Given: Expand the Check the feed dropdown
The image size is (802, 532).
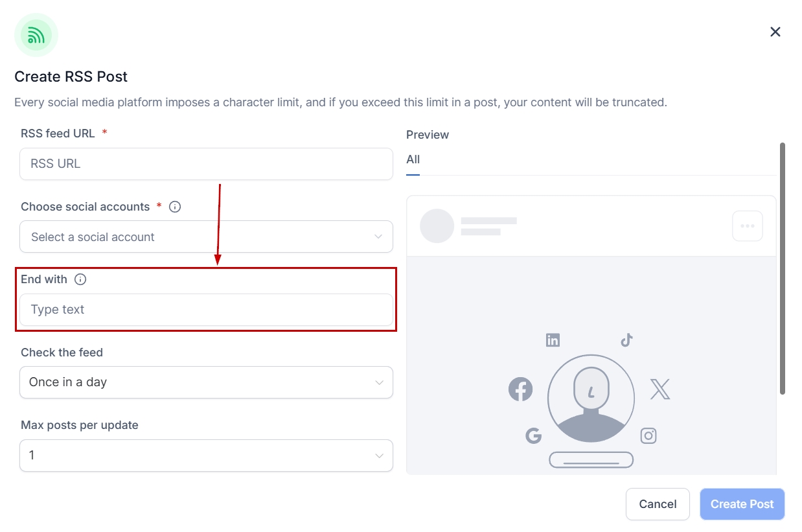Looking at the screenshot, I should [206, 382].
